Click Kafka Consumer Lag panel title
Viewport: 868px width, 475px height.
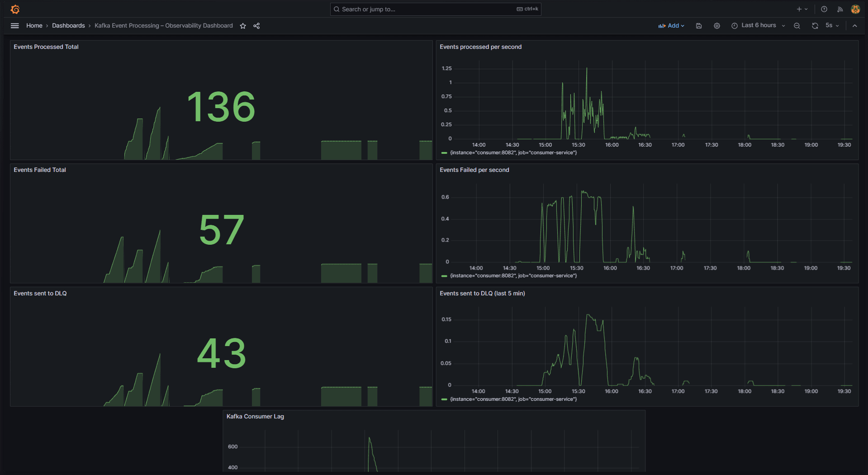click(x=255, y=416)
